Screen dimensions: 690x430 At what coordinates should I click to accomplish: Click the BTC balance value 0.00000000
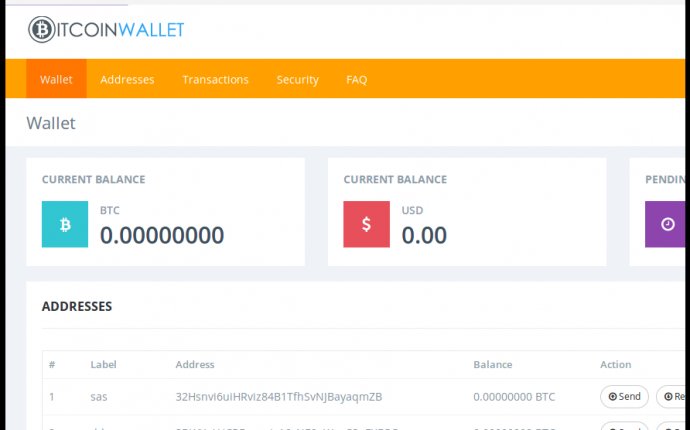click(162, 235)
